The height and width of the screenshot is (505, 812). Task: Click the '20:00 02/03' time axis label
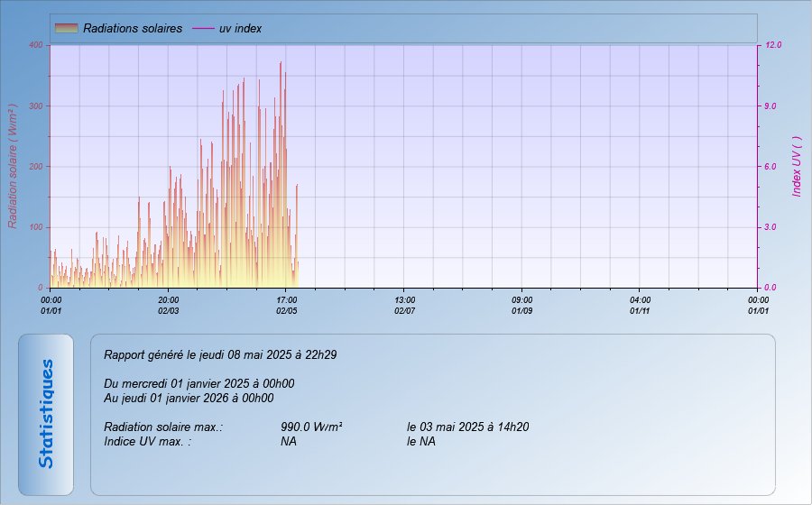pos(169,306)
